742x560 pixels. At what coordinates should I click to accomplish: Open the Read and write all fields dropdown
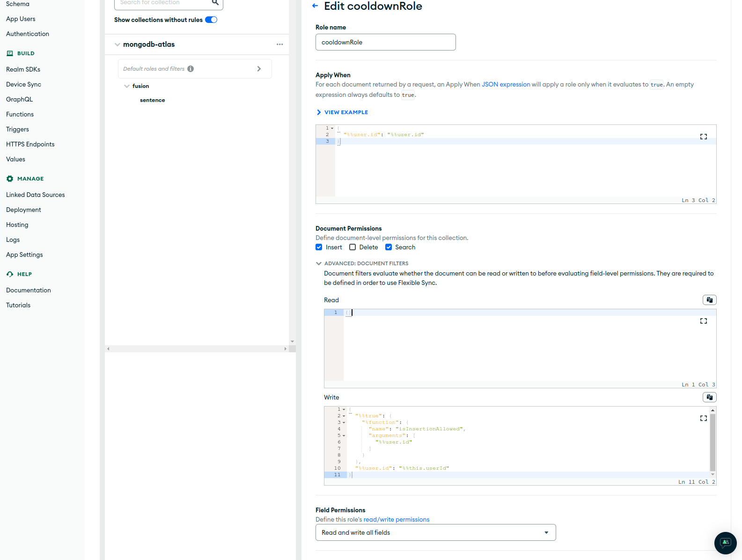tap(435, 532)
